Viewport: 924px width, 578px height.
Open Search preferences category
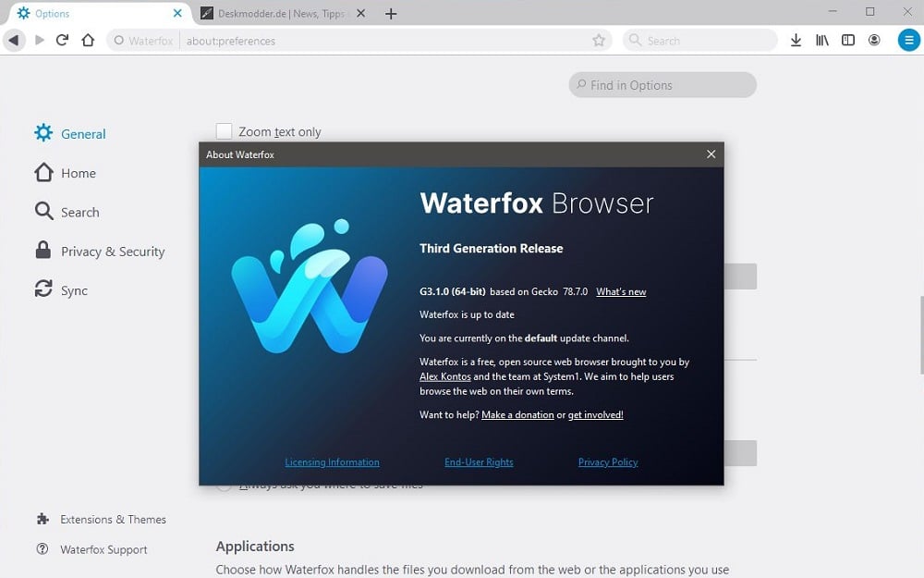[x=67, y=212]
